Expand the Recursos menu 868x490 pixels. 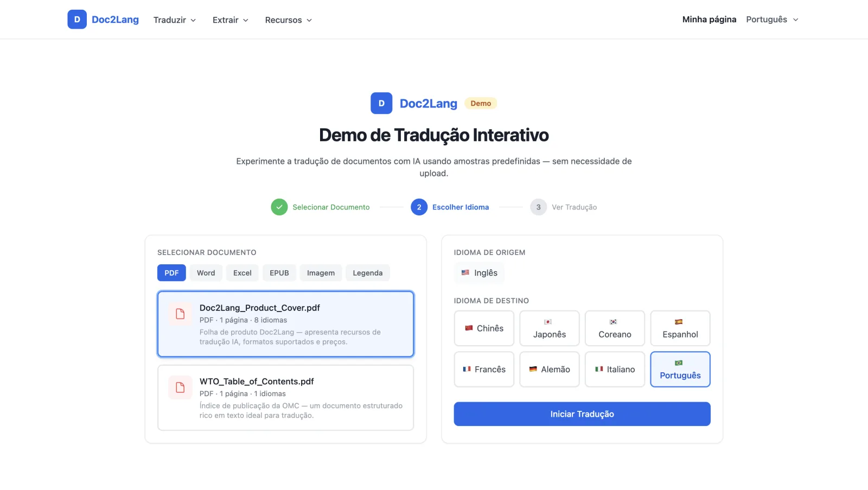(x=289, y=20)
